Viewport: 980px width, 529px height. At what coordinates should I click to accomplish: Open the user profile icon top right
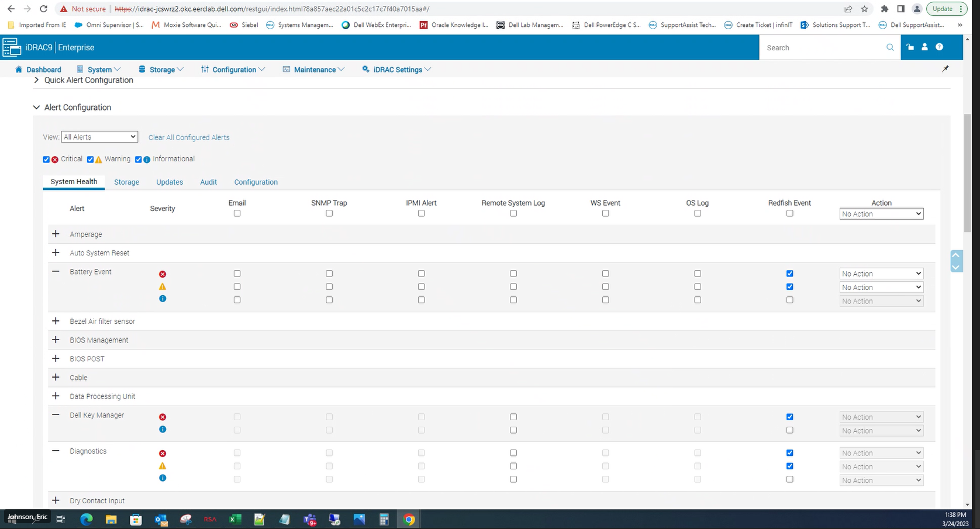[924, 47]
